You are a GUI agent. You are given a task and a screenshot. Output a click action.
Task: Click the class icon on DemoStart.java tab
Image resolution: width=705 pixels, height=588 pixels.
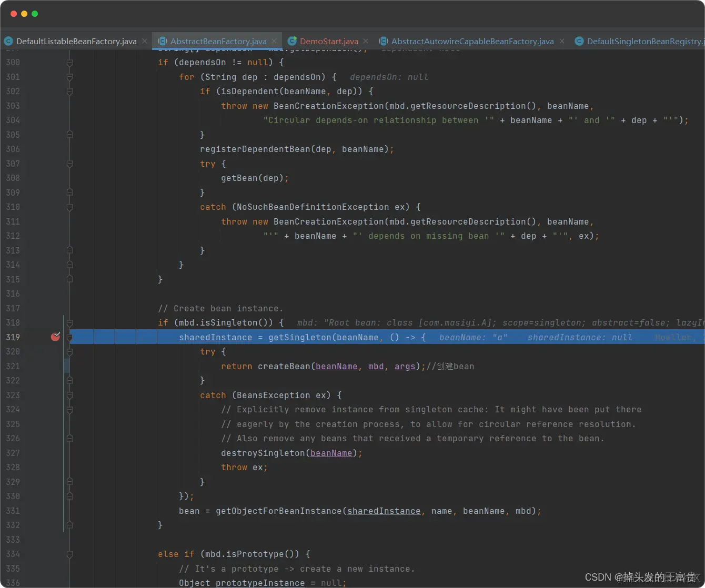292,41
